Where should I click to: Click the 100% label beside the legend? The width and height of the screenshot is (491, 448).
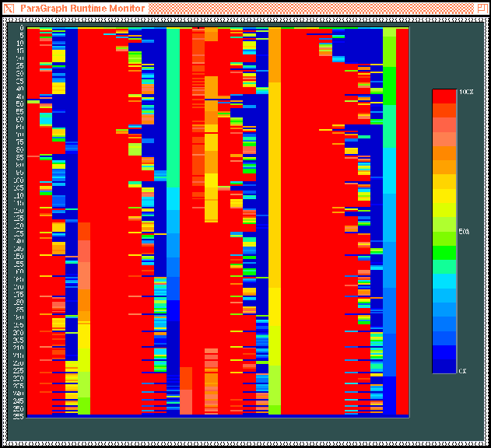pos(465,92)
